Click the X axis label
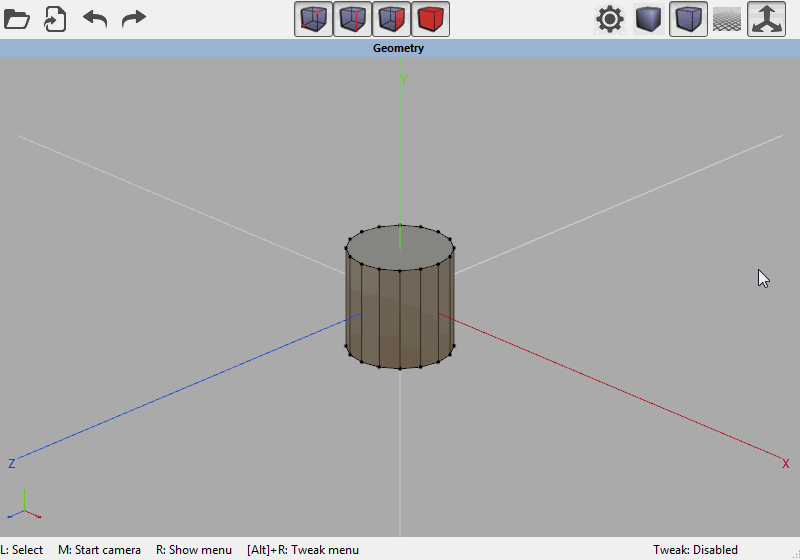Image resolution: width=800 pixels, height=560 pixels. [x=785, y=464]
